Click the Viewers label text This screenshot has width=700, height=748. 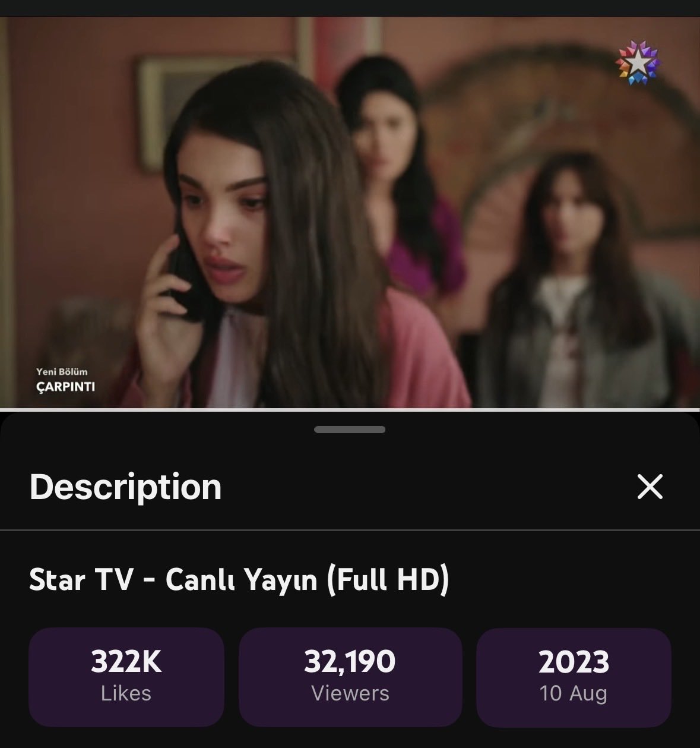(350, 693)
